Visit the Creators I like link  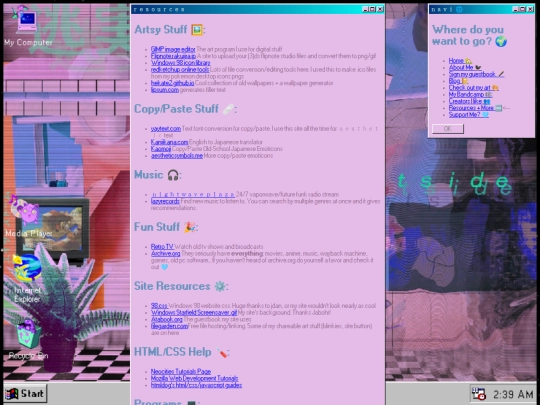pyautogui.click(x=469, y=101)
